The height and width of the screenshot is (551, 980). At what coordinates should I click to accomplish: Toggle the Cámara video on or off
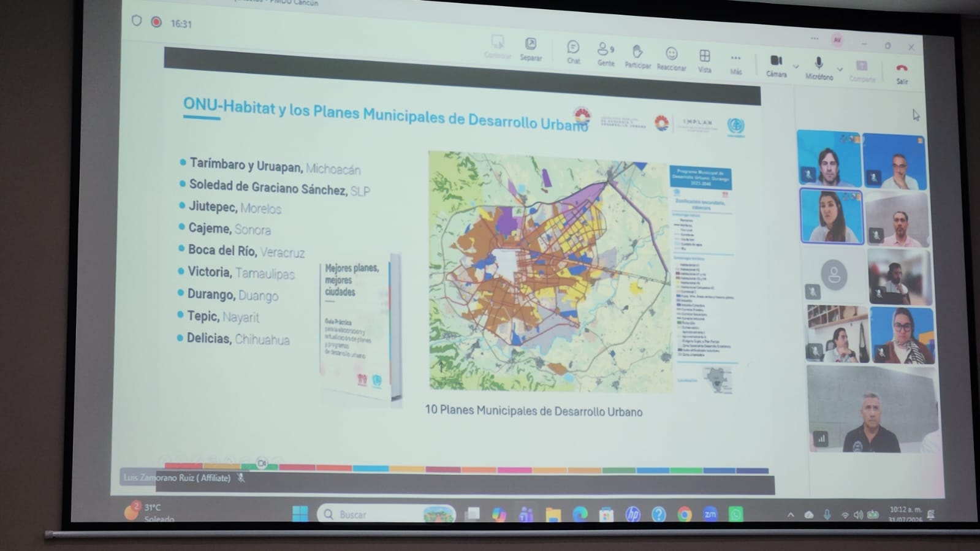[776, 66]
